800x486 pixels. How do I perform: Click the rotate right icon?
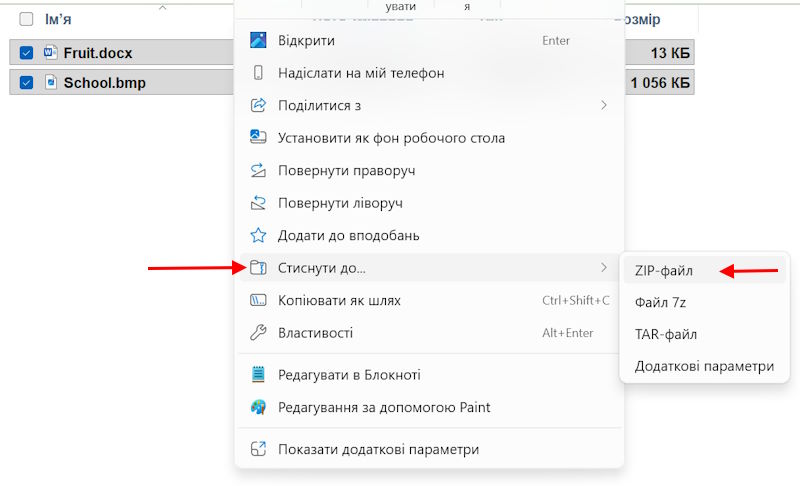258,171
